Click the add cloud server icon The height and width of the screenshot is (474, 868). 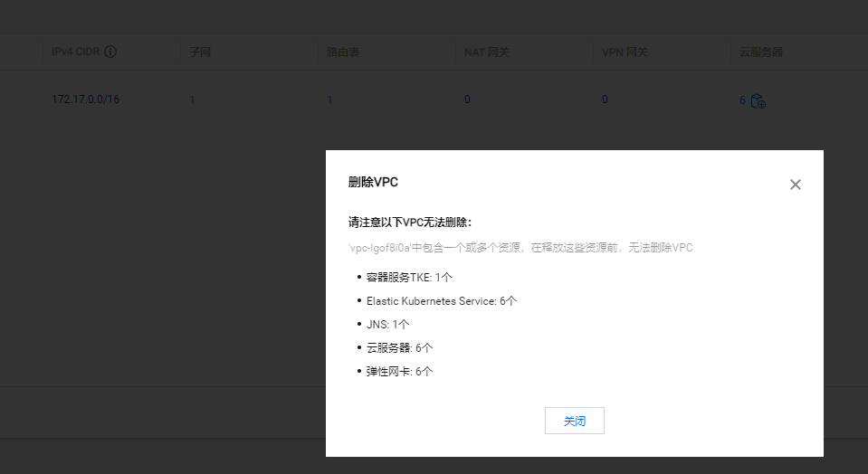[758, 101]
